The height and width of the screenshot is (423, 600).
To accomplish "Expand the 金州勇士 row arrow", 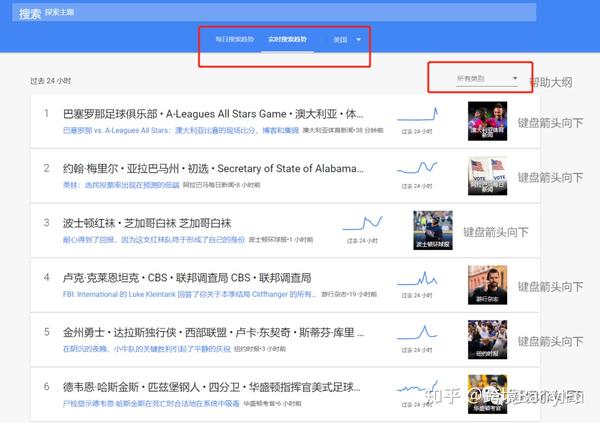I will (550, 341).
